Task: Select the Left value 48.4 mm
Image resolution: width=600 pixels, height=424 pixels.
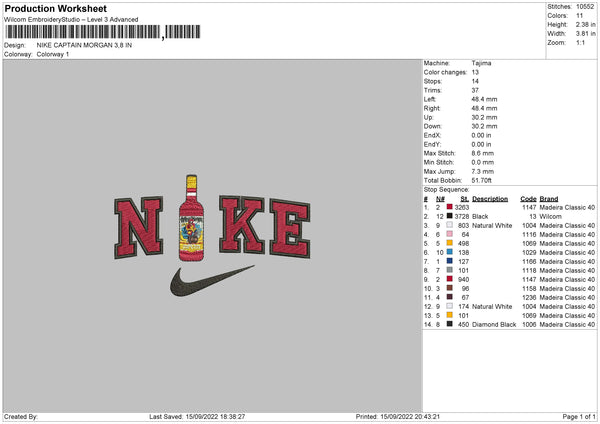Action: [x=484, y=99]
